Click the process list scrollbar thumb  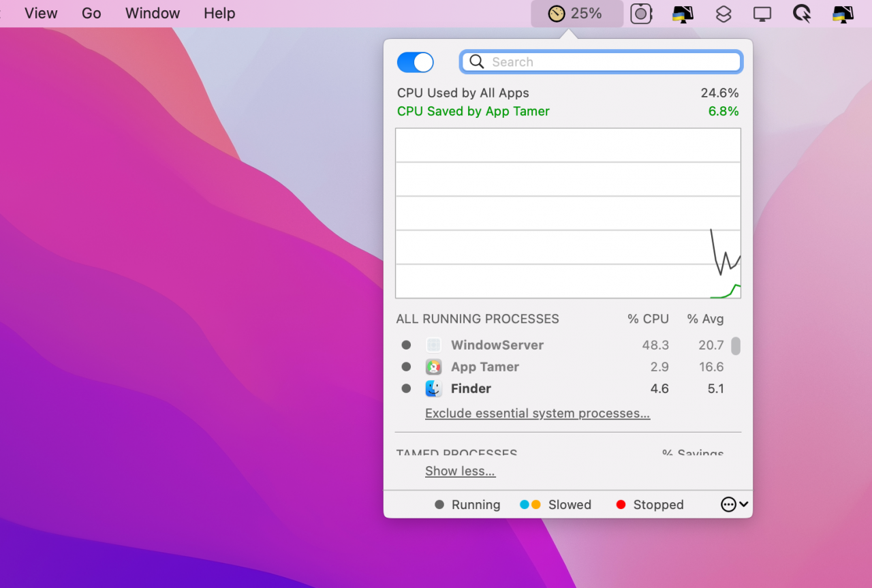tap(736, 346)
